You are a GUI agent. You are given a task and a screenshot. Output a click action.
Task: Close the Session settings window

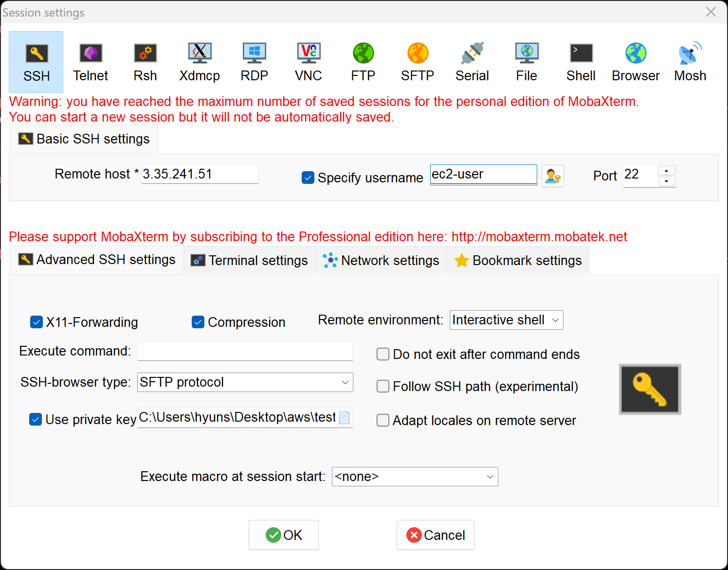(x=711, y=12)
